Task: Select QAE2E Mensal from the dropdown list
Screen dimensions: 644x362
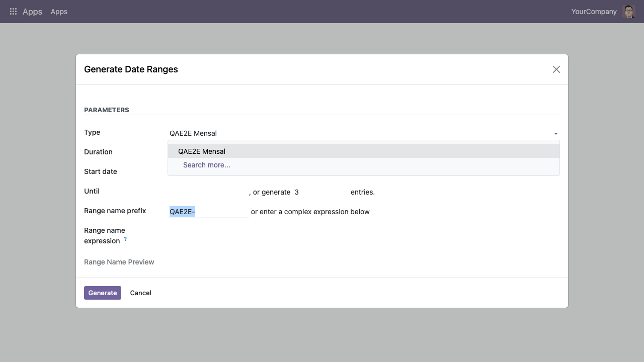Action: 363,151
